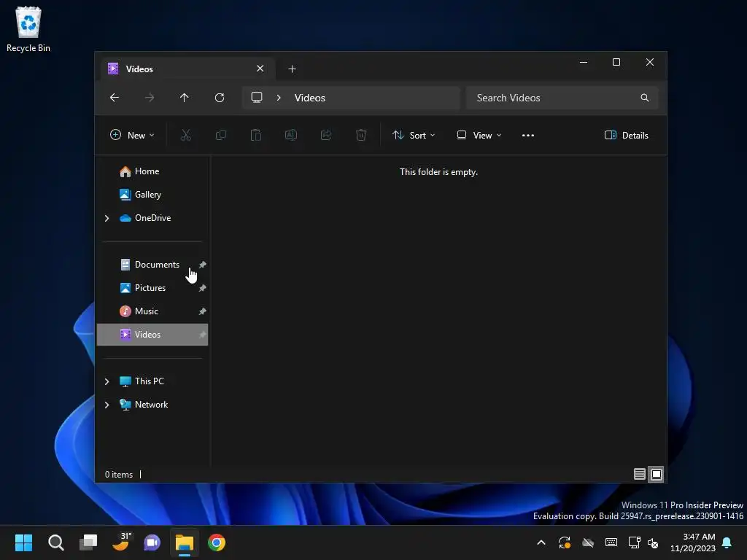Click the network display tray icon
This screenshot has height=560, width=747.
(x=634, y=542)
